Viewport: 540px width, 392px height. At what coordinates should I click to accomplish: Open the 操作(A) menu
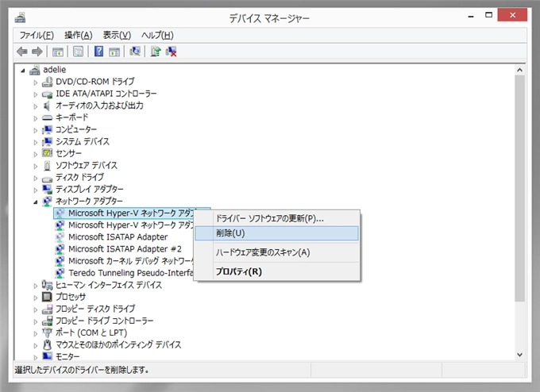tap(78, 35)
